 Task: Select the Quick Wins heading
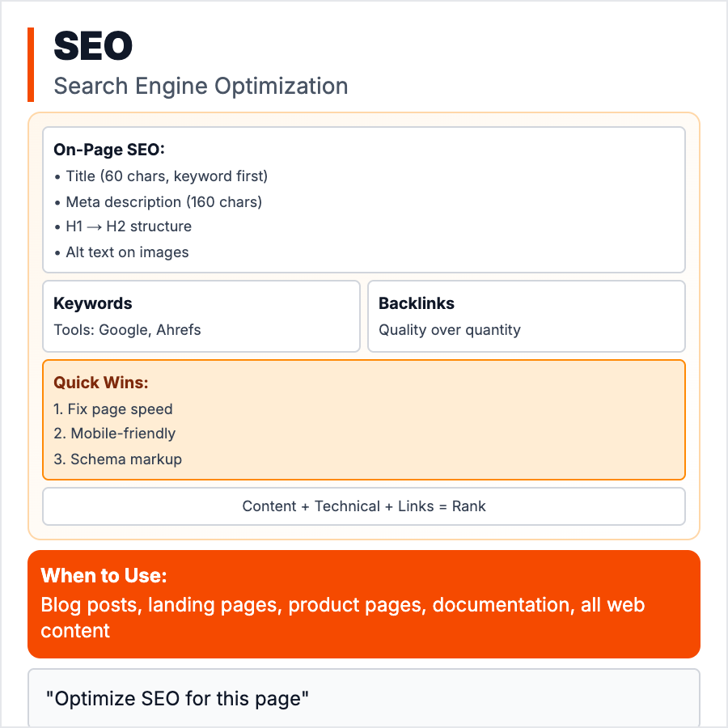(x=101, y=383)
